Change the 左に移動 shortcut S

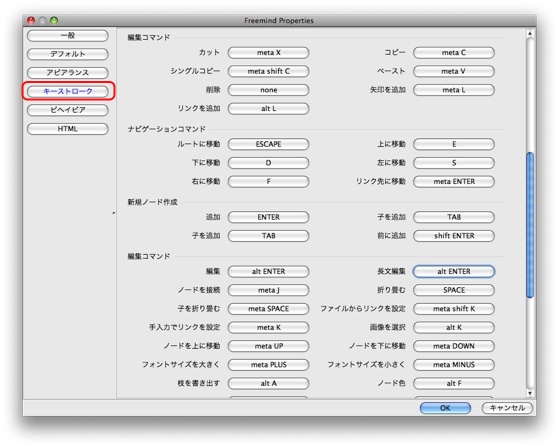tap(454, 163)
